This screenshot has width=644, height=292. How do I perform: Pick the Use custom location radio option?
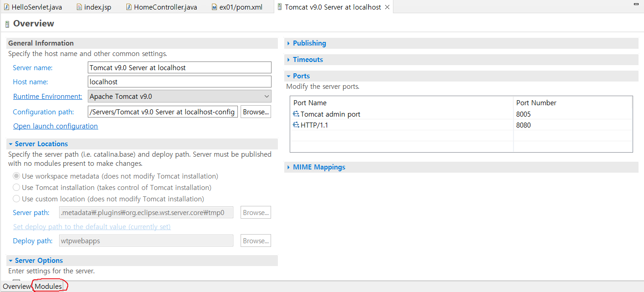pyautogui.click(x=16, y=199)
